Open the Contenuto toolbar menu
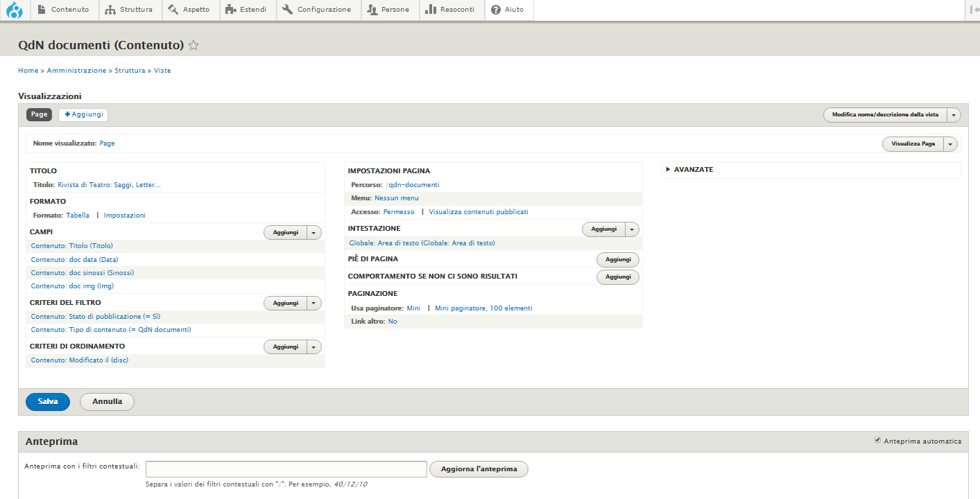Viewport: 980px width, 499px height. 62,10
